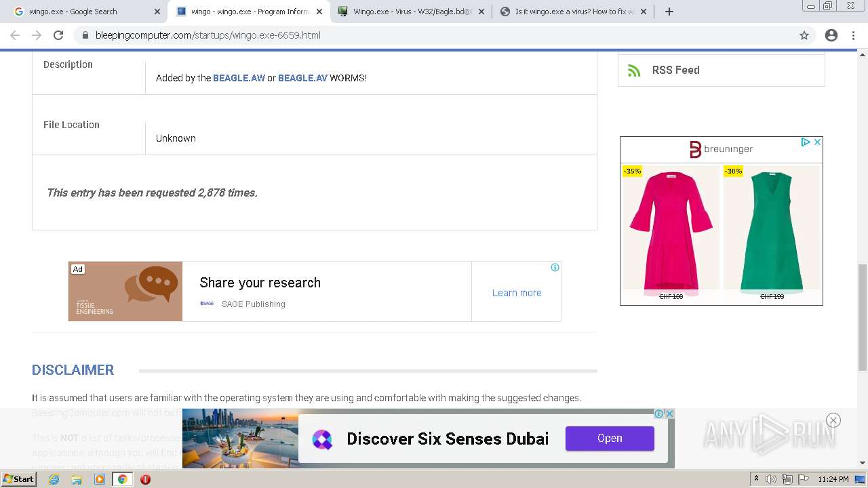Bookmark this page with the star icon
Screen dimensions: 868x488
coord(804,35)
